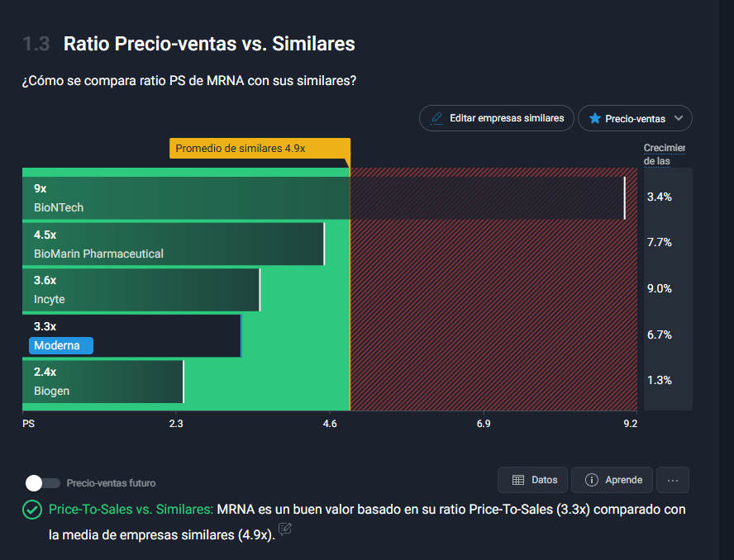
Task: Expand the Precio-ventas dropdown chevron
Action: pos(679,118)
